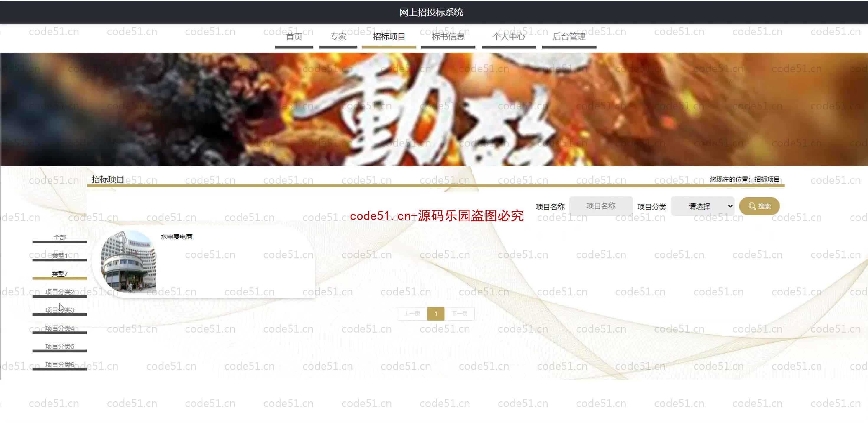The height and width of the screenshot is (425, 868).
Task: Select 项目名称 search filter option
Action: 601,206
